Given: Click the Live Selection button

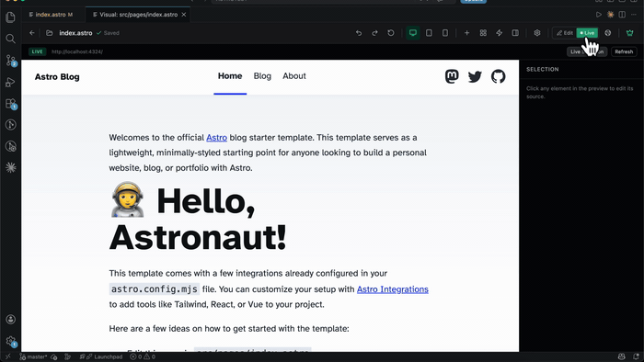Looking at the screenshot, I should [587, 51].
